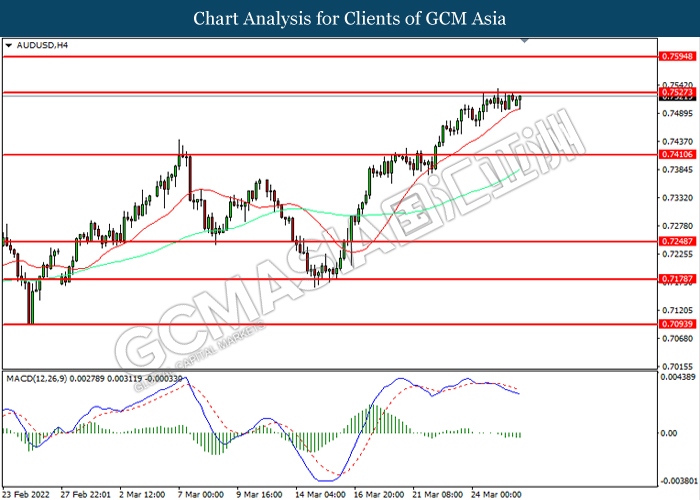Click the 21 Mar 08:00 time label
Screen dimensions: 700x500
tap(438, 494)
